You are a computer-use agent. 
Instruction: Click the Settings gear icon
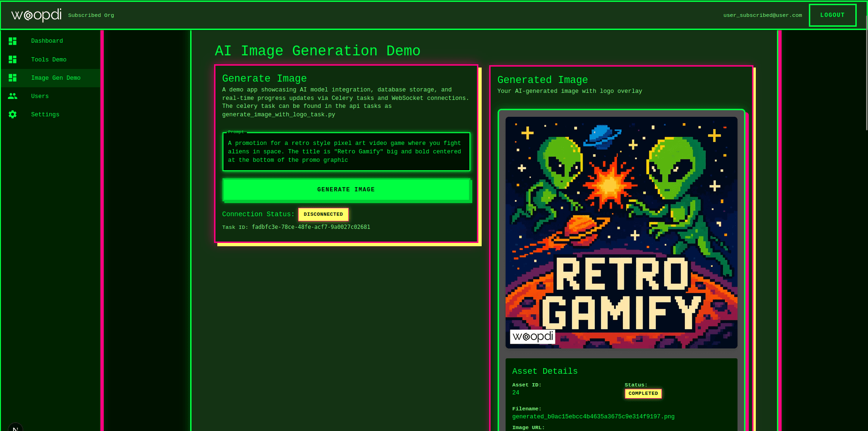[13, 114]
